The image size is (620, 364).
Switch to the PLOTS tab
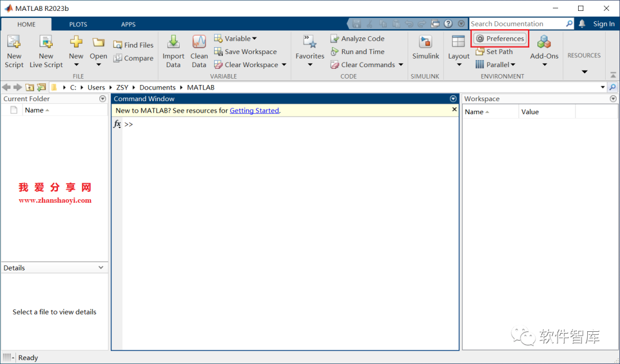(78, 24)
